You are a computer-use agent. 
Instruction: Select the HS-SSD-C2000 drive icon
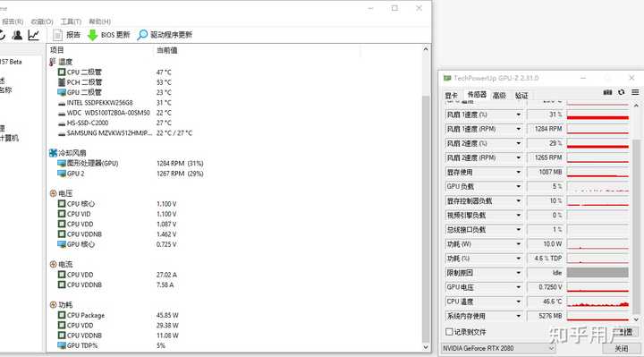[x=62, y=123]
